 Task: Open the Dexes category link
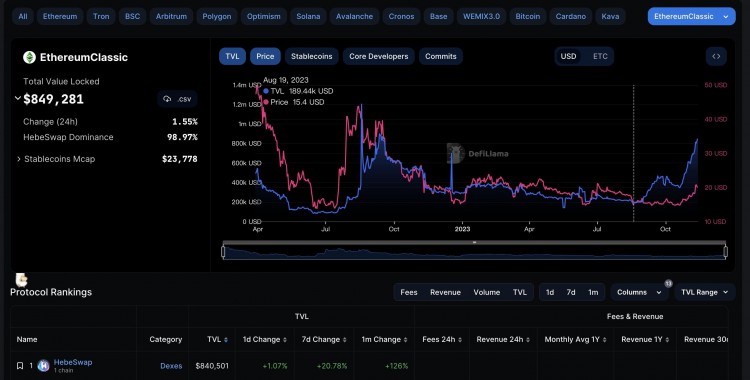tap(171, 366)
